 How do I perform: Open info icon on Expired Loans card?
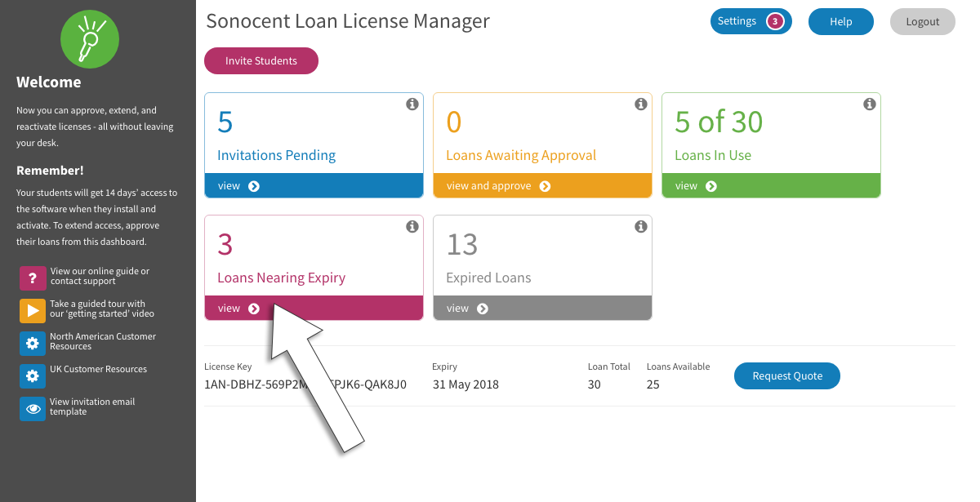coord(641,227)
